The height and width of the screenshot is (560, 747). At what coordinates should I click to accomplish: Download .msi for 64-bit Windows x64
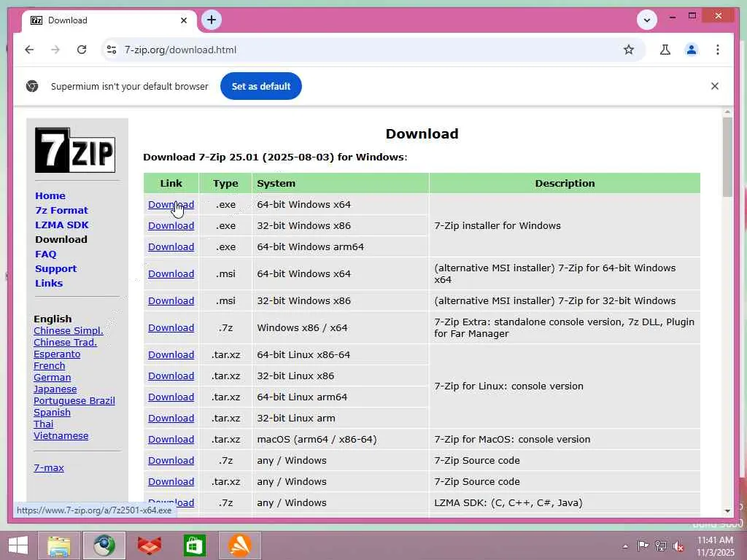click(x=171, y=274)
